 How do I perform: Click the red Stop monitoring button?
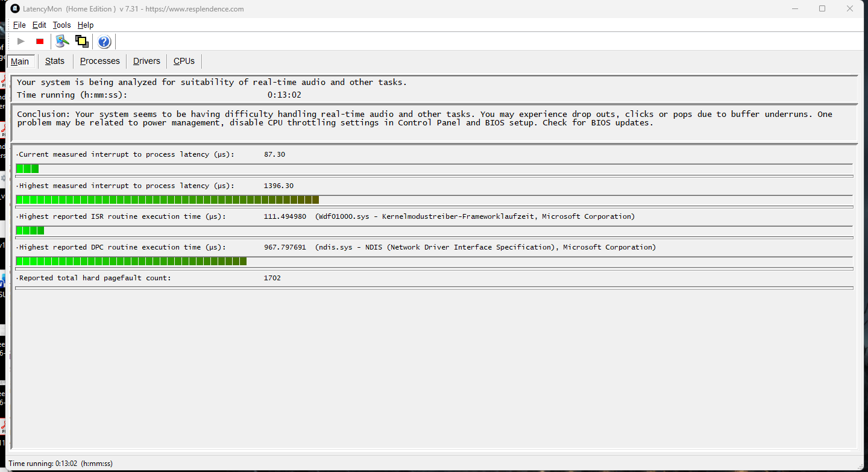tap(40, 42)
